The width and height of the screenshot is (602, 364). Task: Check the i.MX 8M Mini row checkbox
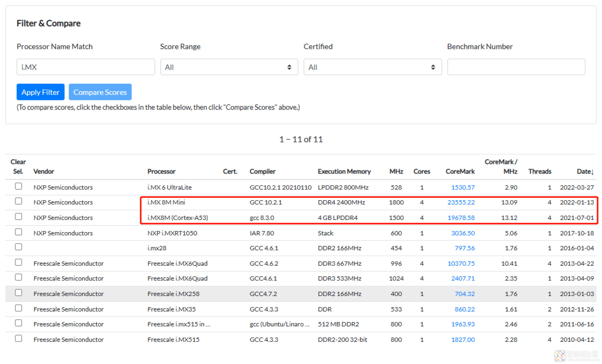18,201
